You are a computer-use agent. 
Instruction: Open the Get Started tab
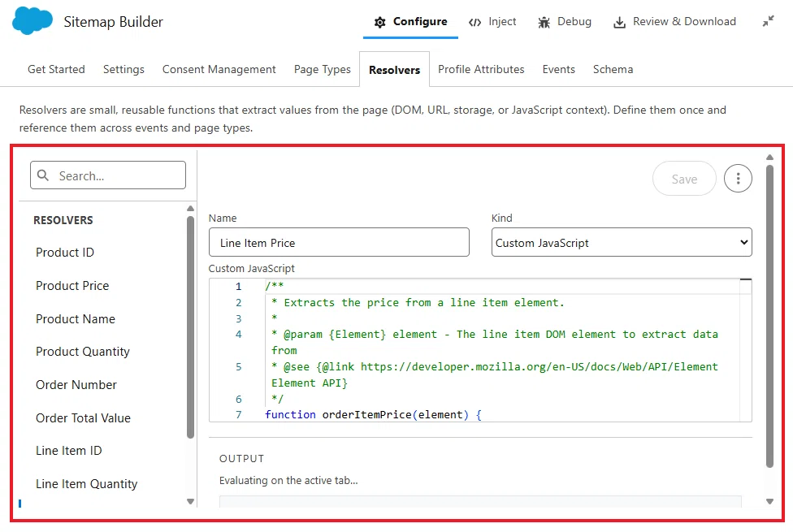56,69
